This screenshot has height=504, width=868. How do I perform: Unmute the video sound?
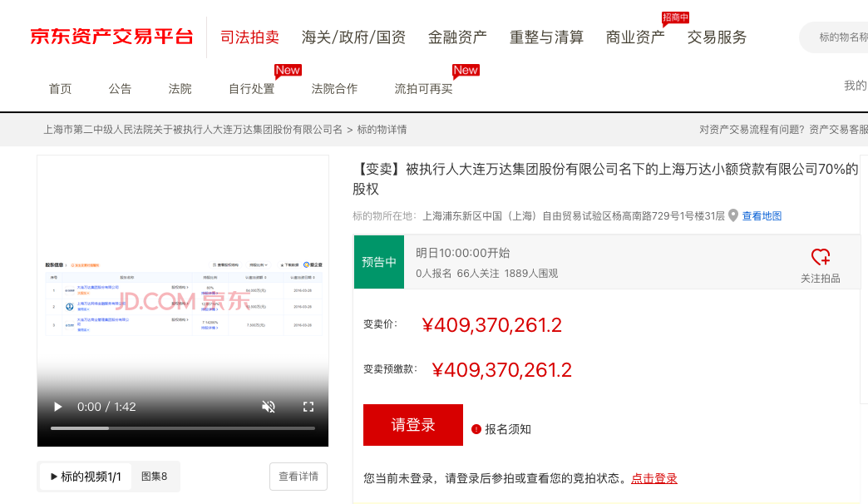click(x=269, y=407)
